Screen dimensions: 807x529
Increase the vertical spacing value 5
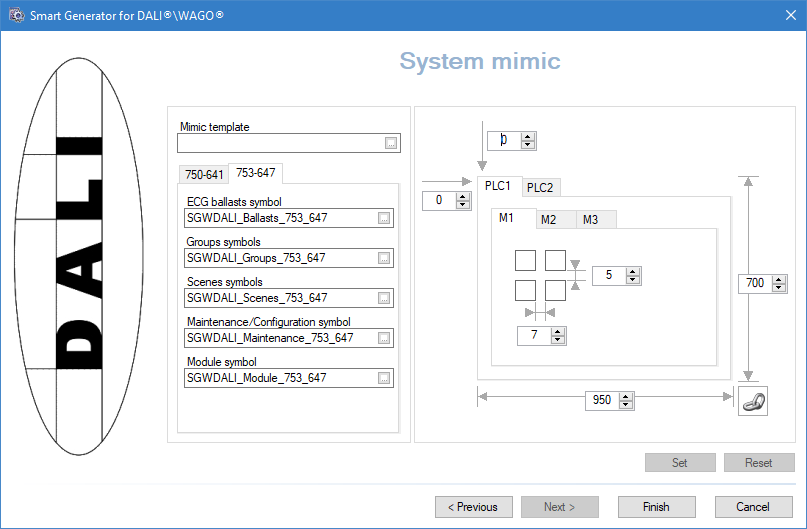tap(632, 271)
